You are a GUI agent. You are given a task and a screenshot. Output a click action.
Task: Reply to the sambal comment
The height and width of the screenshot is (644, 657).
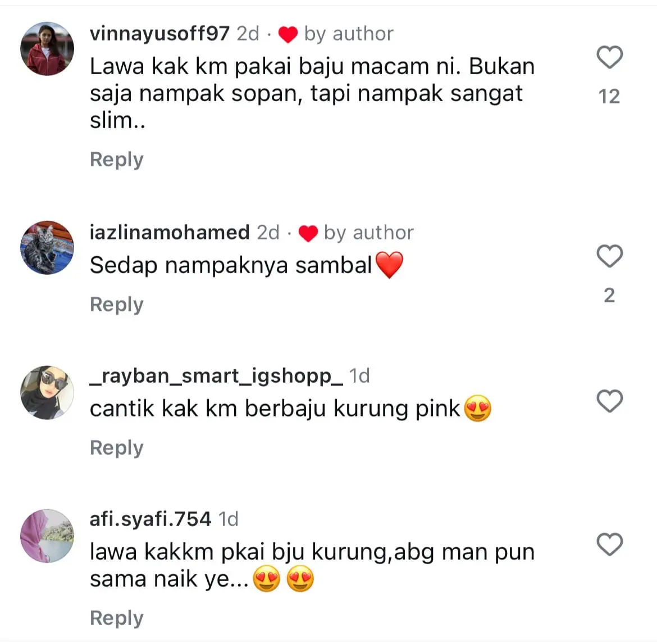116,305
